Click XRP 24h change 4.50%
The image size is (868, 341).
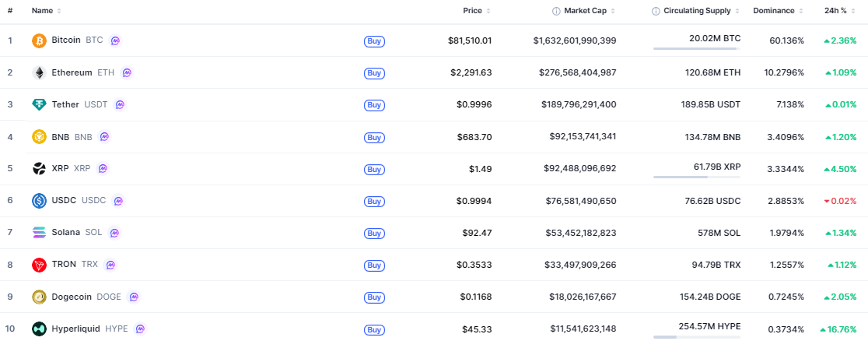coord(840,169)
